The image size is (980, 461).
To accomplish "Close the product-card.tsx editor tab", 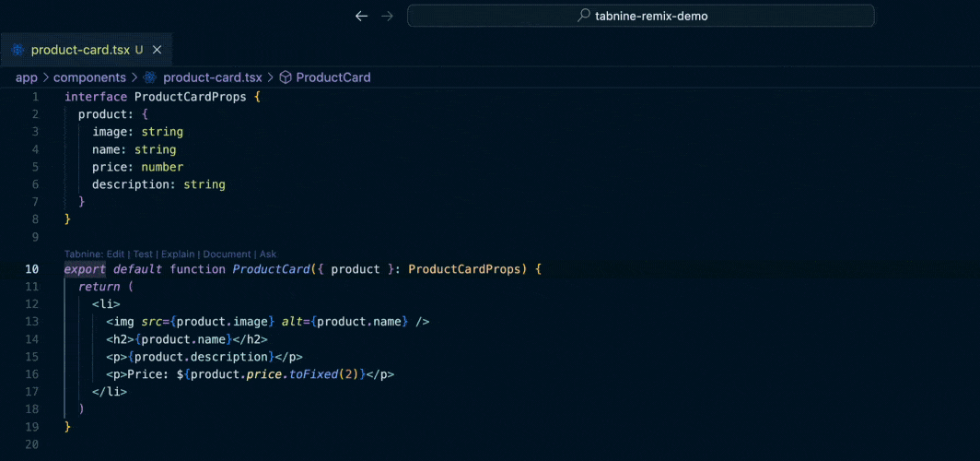I will (157, 50).
